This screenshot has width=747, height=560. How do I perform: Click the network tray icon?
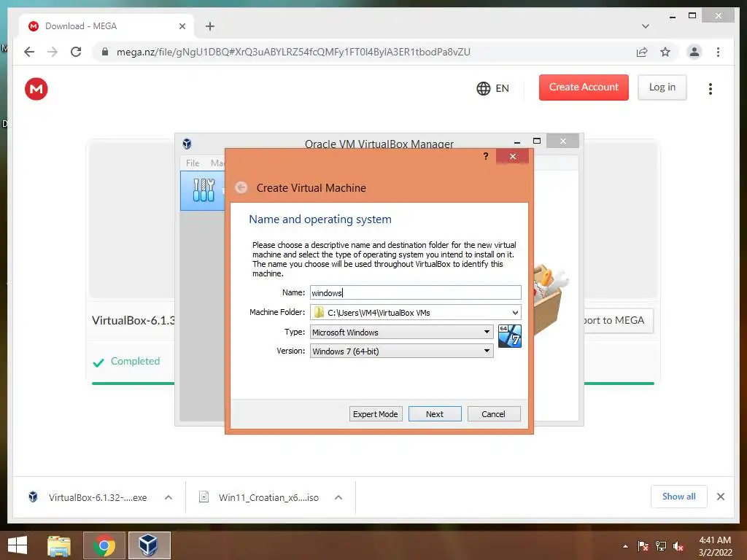click(661, 546)
